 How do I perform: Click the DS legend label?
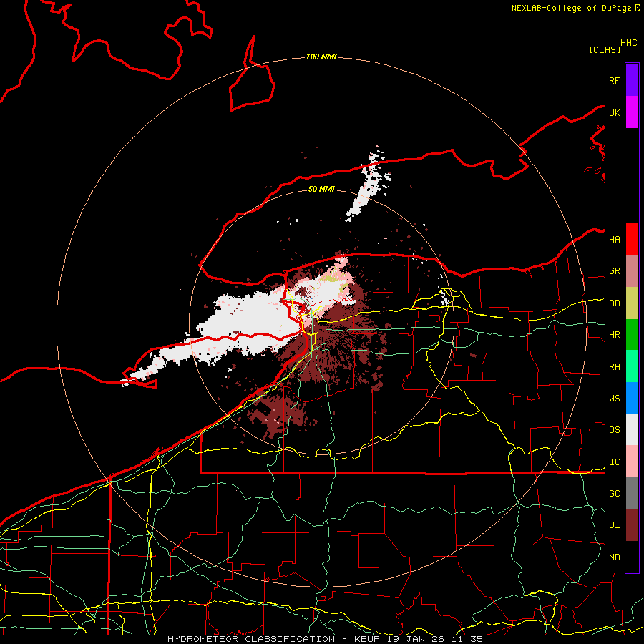[614, 430]
